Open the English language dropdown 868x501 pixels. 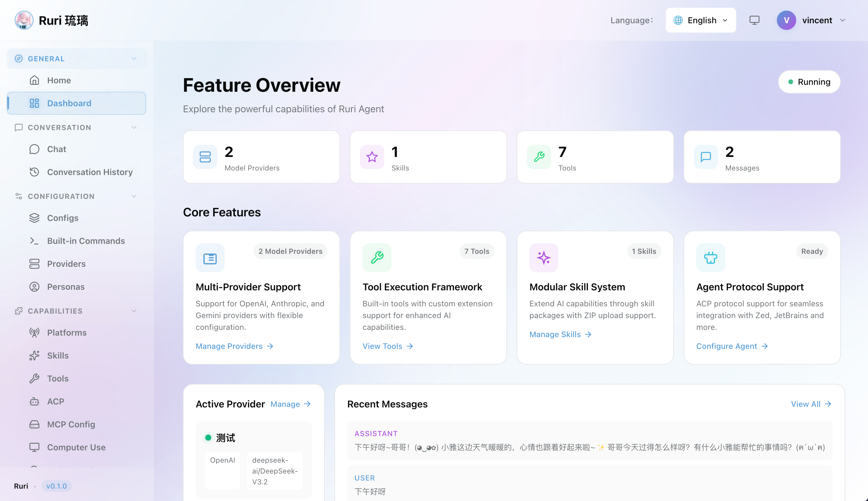pyautogui.click(x=700, y=20)
